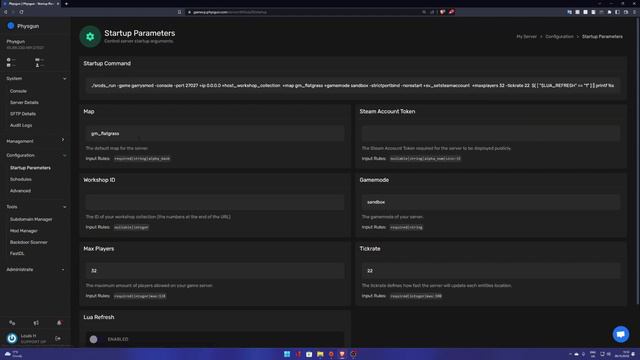Open Advanced in the sidebar

point(20,191)
